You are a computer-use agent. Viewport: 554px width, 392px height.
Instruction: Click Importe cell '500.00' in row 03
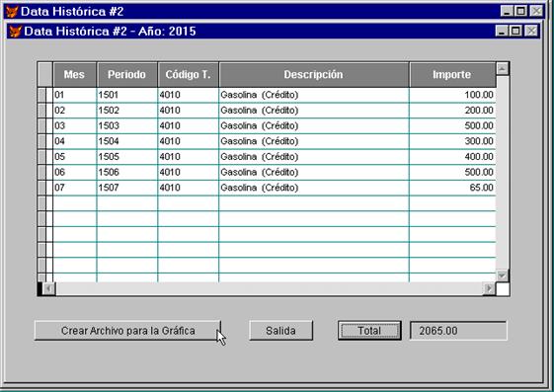coord(452,125)
